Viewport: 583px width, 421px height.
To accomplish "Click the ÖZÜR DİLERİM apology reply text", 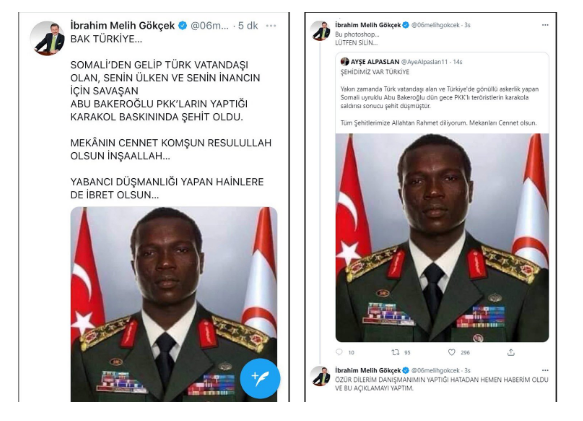I will coord(442,384).
